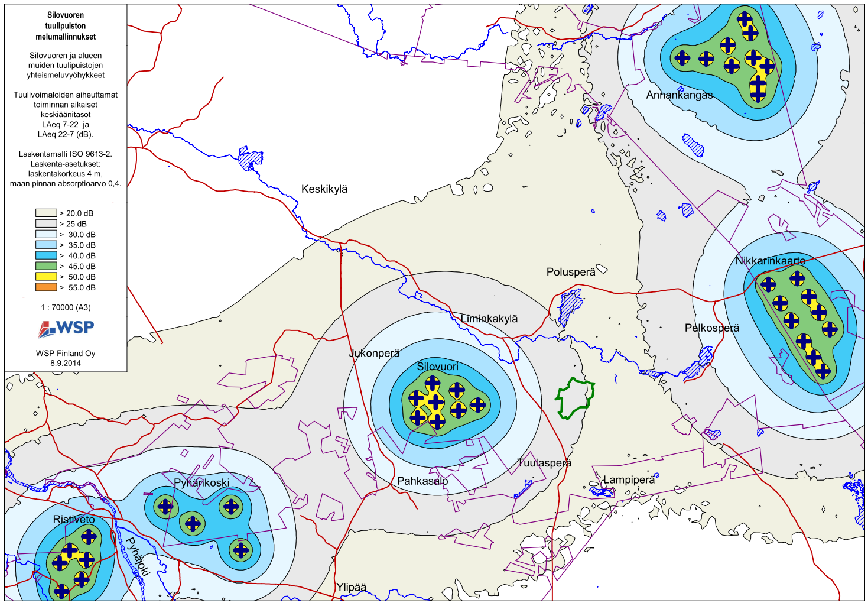Click the 'laskentakorkeus 4 m,' text line
Image resolution: width=868 pixels, height=606 pixels.
tap(66, 174)
